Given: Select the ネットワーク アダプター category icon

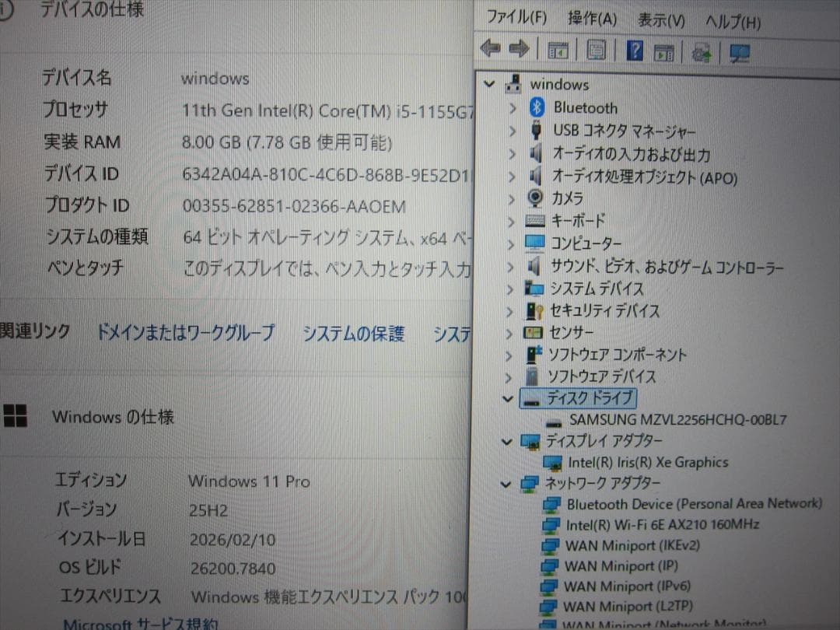Looking at the screenshot, I should pyautogui.click(x=530, y=483).
